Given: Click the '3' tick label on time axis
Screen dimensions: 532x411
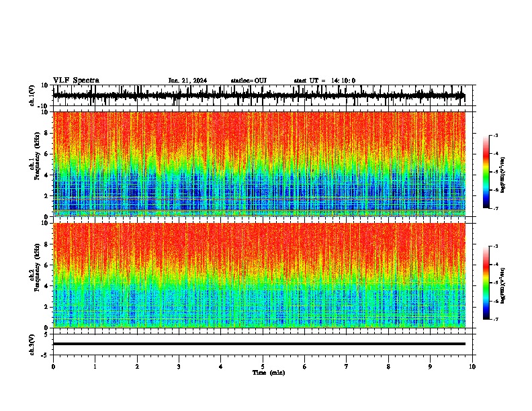Looking at the screenshot, I should click(179, 367).
